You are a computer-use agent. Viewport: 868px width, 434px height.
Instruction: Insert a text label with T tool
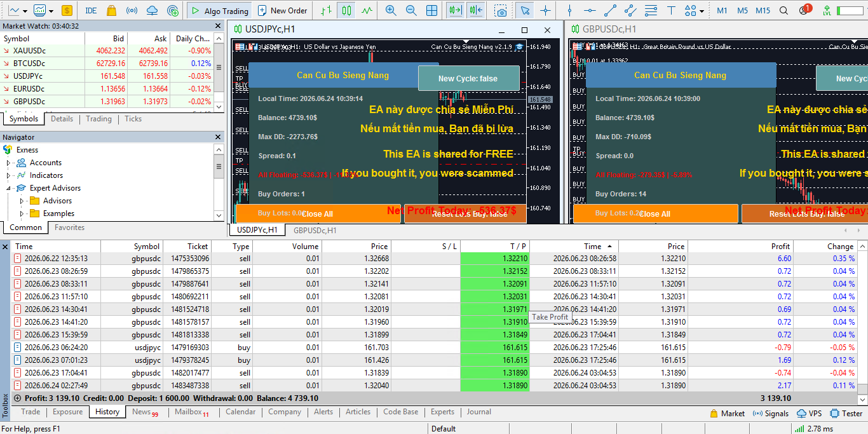671,10
